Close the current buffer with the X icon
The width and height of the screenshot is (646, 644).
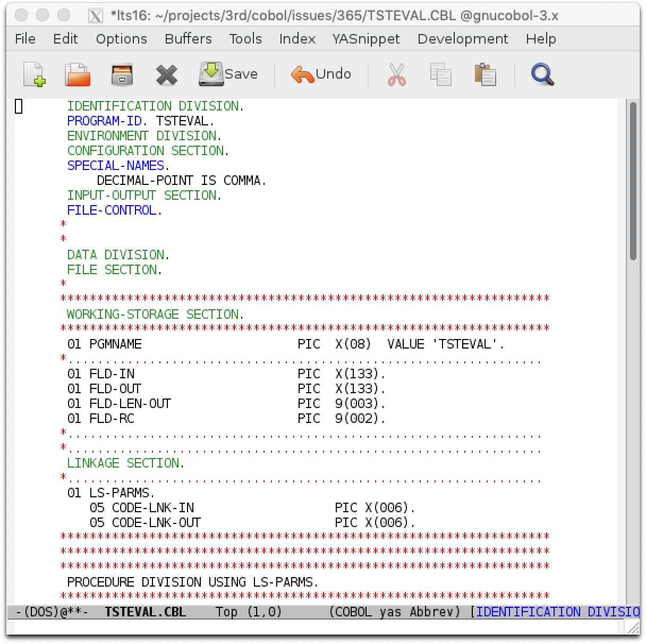[x=166, y=74]
